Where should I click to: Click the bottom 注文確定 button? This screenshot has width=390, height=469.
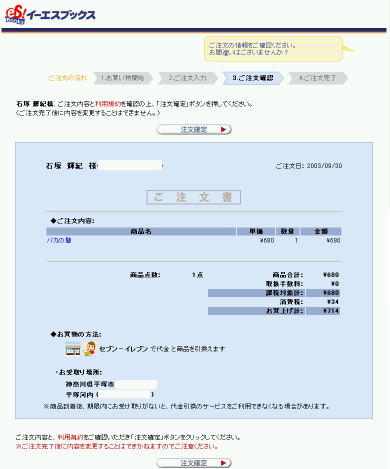pos(194,463)
